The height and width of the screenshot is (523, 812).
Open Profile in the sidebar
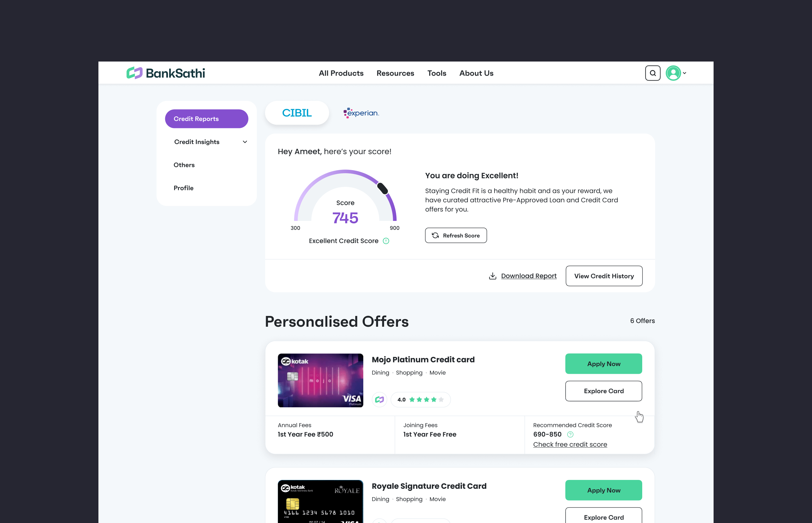(184, 188)
